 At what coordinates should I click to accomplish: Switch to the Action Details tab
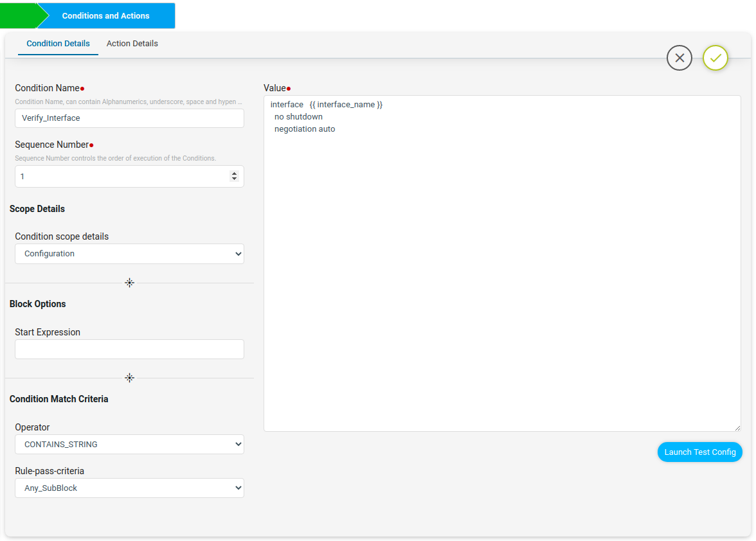pos(132,43)
